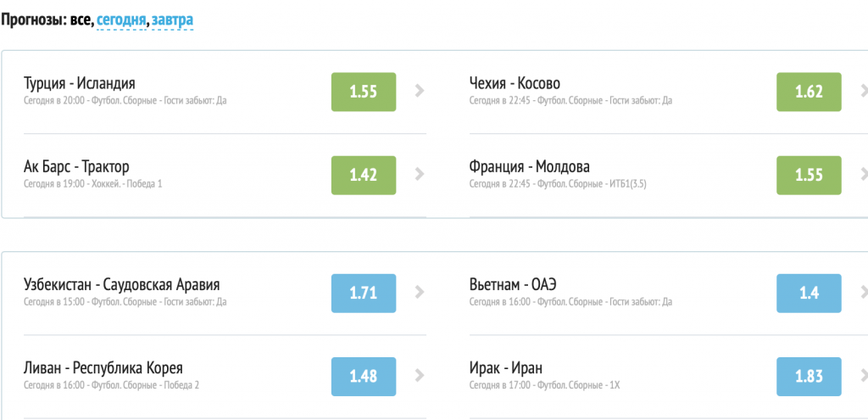The image size is (868, 420).
Task: Open the Франция - Молдова match link
Action: click(529, 166)
